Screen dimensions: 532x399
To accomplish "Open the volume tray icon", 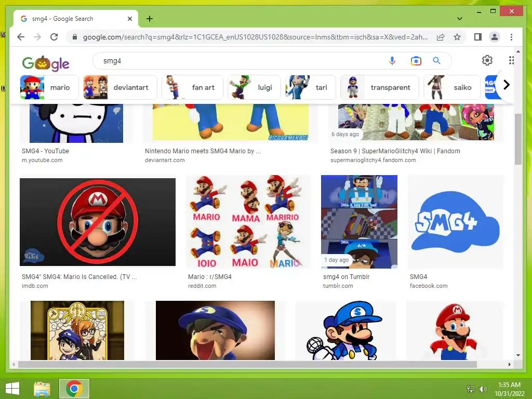I will click(x=483, y=389).
